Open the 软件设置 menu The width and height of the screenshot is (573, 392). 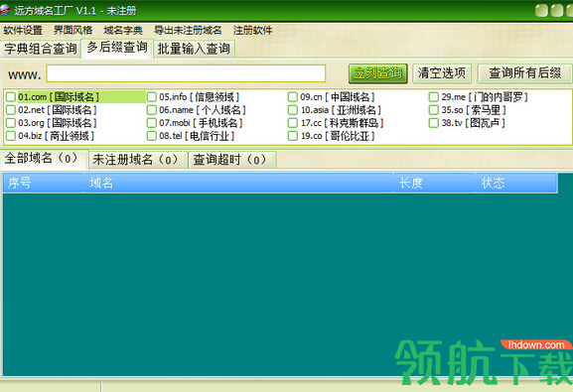click(x=23, y=31)
